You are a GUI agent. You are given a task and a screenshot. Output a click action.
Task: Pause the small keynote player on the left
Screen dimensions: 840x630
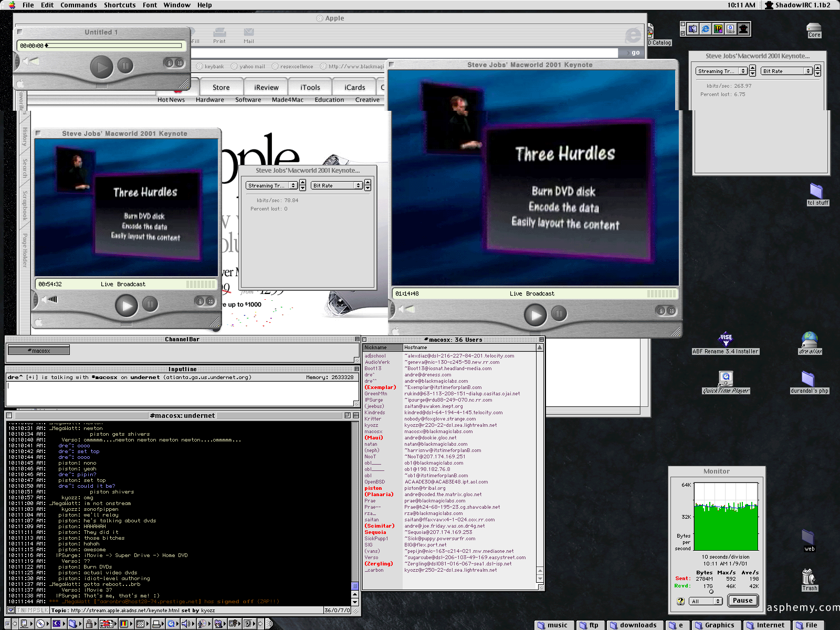coord(150,304)
